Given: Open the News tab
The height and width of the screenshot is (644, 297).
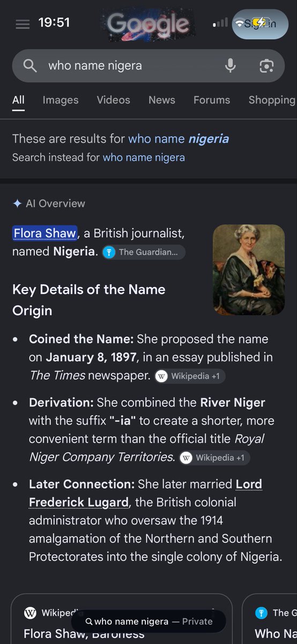Looking at the screenshot, I should (162, 100).
